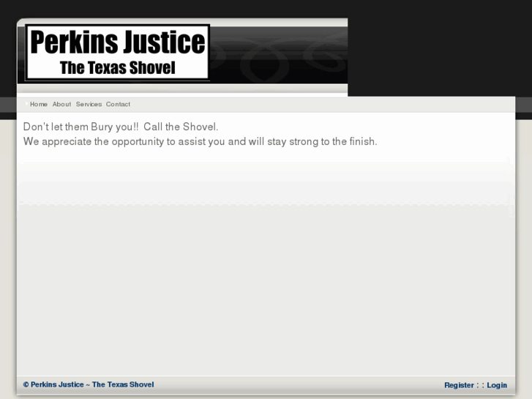
Task: Click the Perkins Justice copyright footer link
Action: [89, 384]
